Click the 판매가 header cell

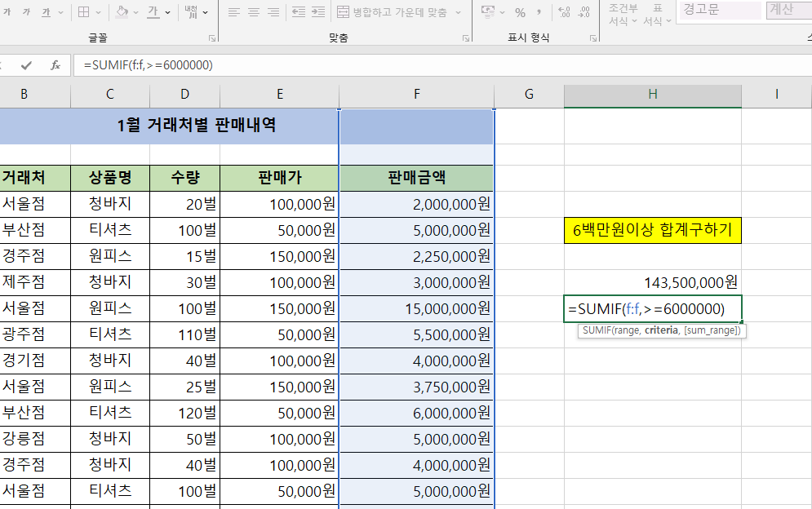(x=280, y=178)
